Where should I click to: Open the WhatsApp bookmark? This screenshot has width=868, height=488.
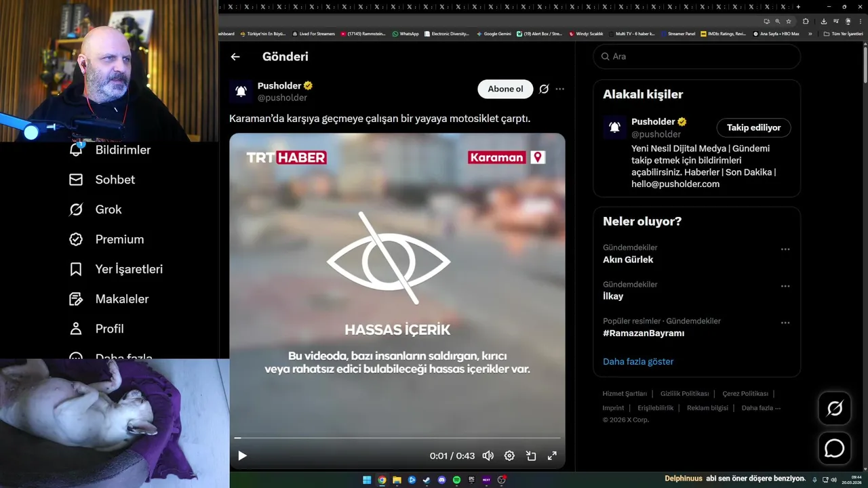(x=406, y=33)
